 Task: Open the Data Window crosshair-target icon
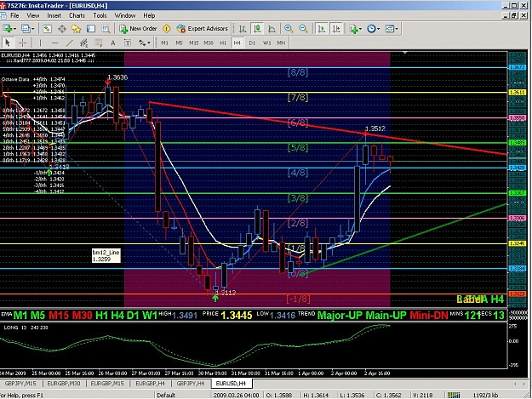62,29
